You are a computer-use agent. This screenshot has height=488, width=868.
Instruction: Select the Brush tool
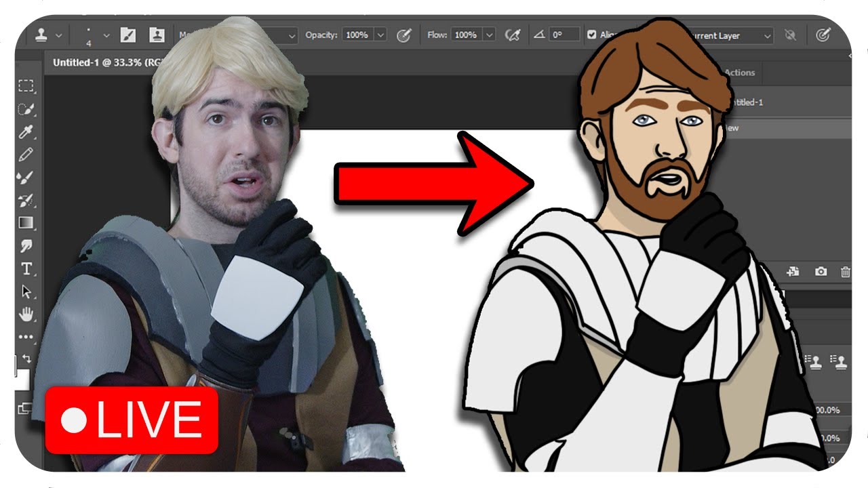pos(26,178)
